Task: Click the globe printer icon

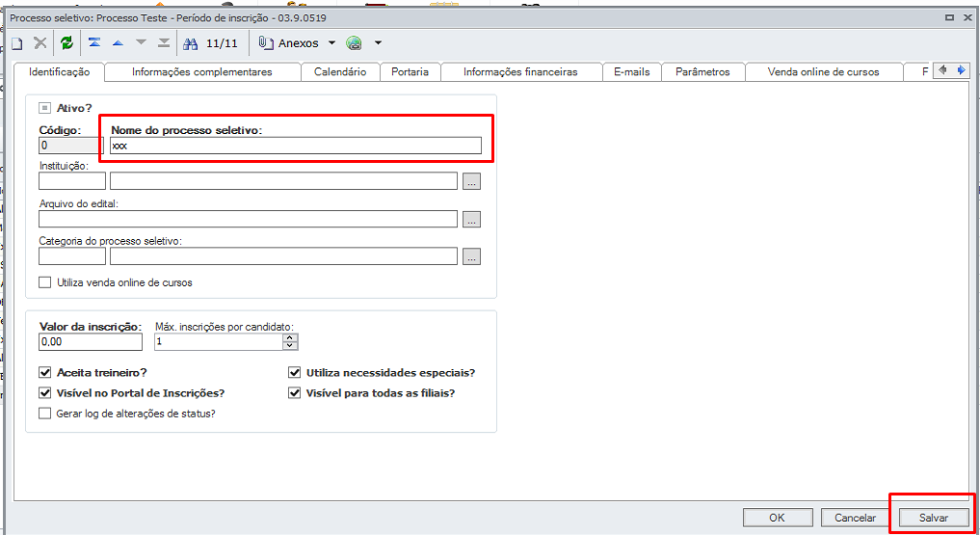Action: (354, 43)
